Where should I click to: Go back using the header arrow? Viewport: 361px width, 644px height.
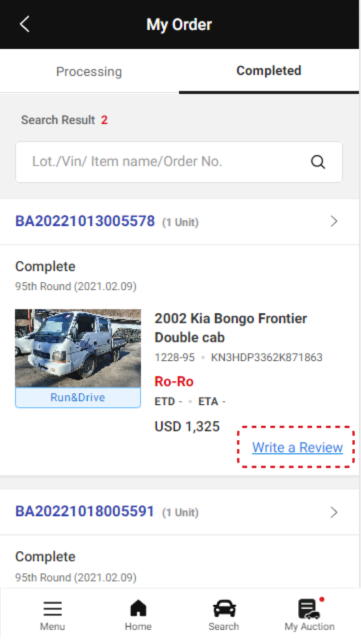25,24
